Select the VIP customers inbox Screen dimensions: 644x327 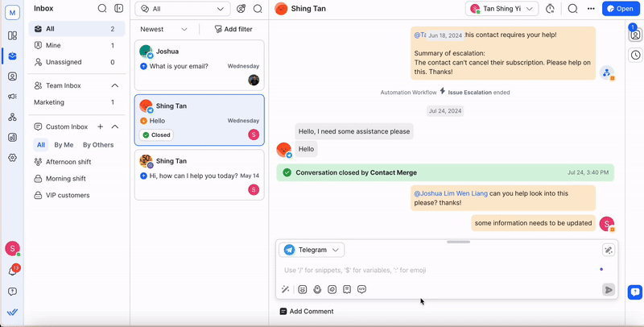click(x=68, y=195)
